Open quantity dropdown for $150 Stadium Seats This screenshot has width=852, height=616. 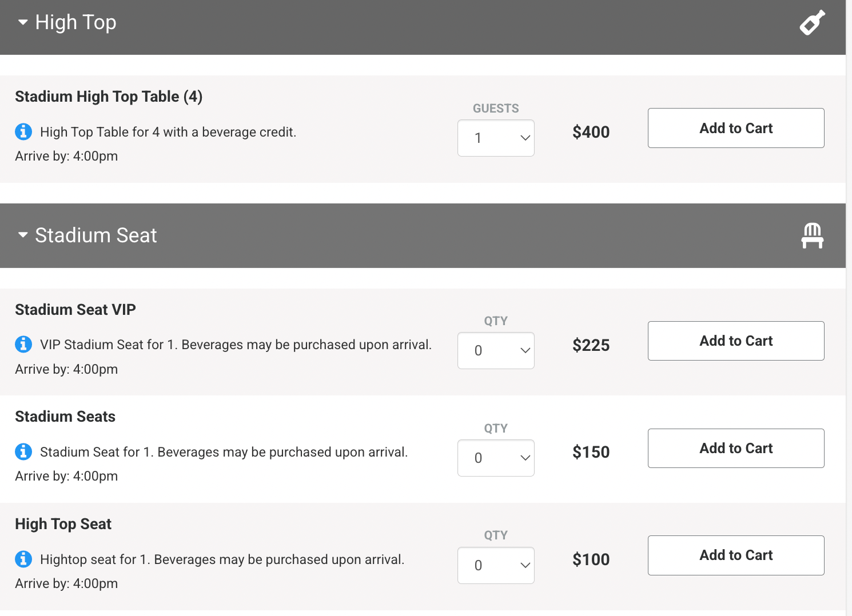(496, 458)
